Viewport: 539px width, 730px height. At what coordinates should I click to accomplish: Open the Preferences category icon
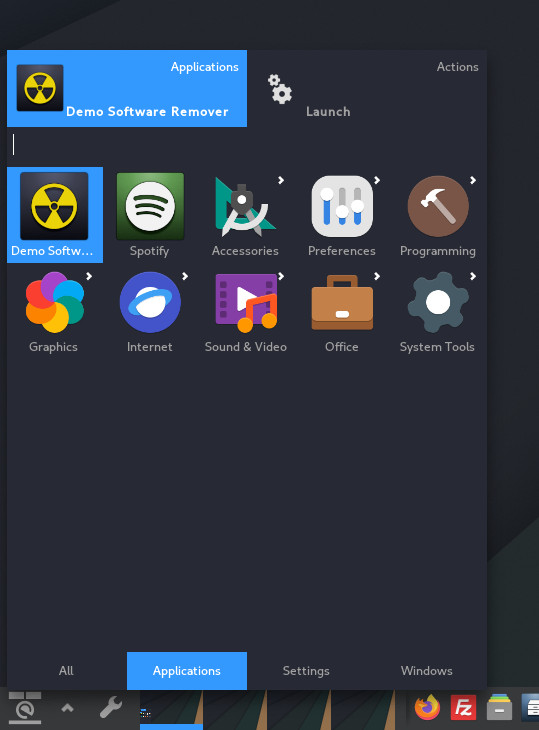coord(342,206)
